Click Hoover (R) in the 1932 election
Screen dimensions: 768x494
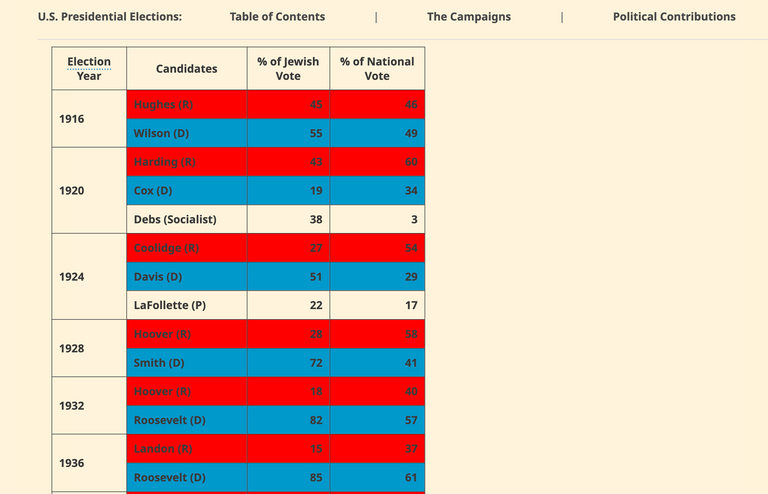(162, 392)
